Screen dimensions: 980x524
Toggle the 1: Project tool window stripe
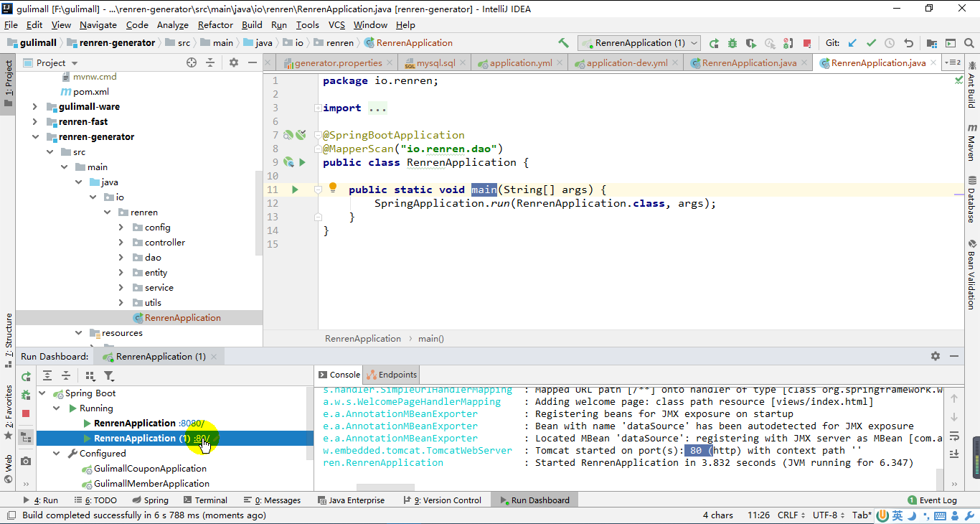click(x=9, y=84)
